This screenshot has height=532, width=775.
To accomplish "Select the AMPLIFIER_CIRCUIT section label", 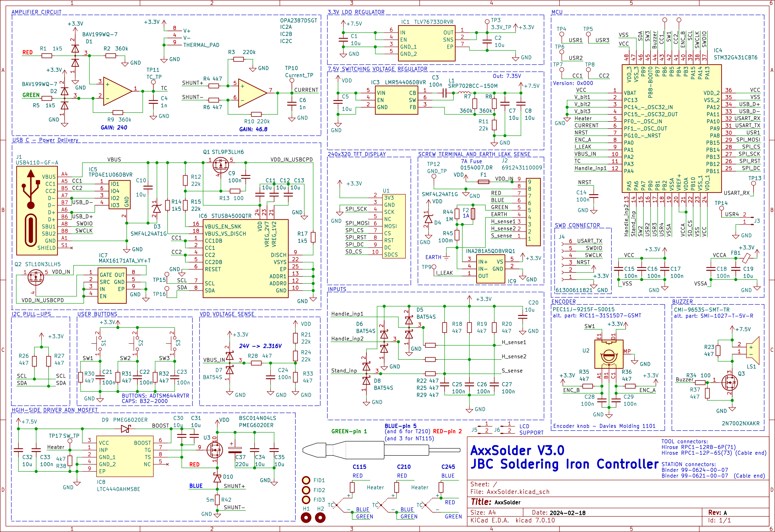I will coord(37,12).
